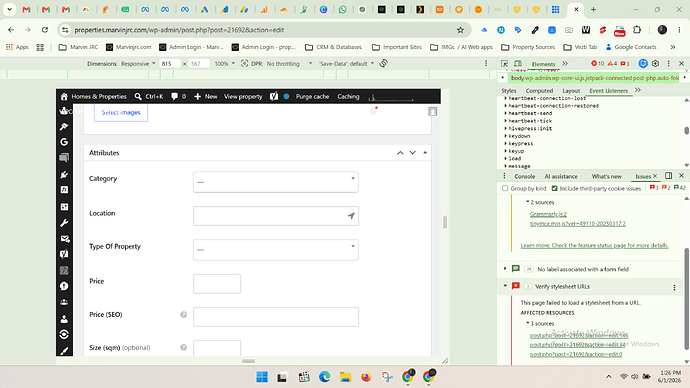Open Verify stylesheet URLs kebab menu

pyautogui.click(x=674, y=288)
